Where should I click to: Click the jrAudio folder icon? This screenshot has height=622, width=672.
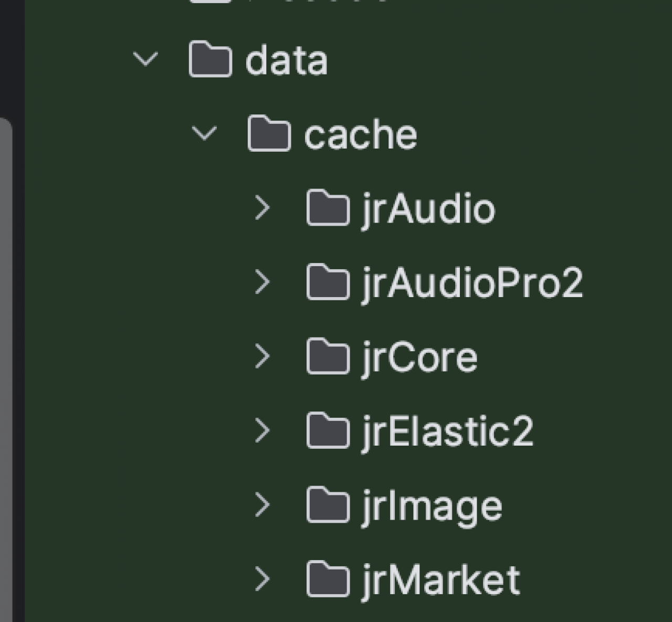tap(328, 208)
